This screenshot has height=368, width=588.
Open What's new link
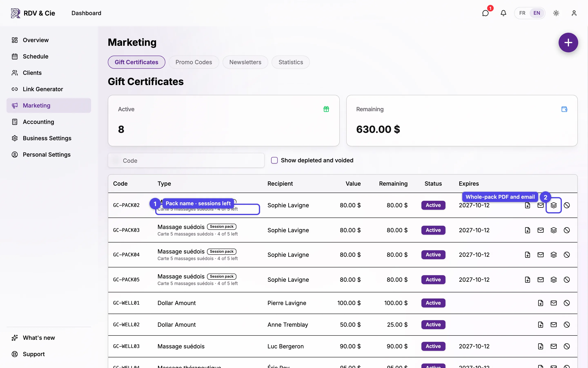(49, 338)
